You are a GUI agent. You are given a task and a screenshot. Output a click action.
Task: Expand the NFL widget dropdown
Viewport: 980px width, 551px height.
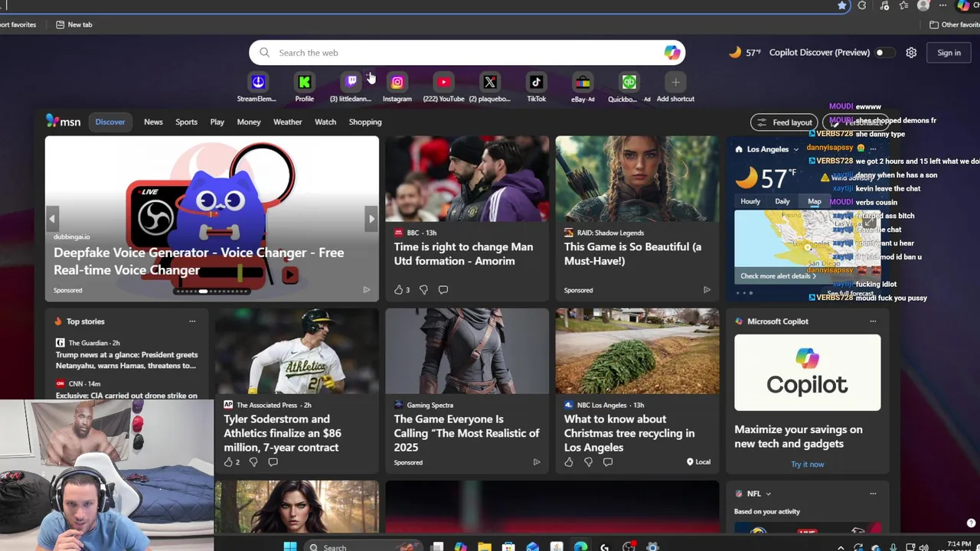pos(768,494)
